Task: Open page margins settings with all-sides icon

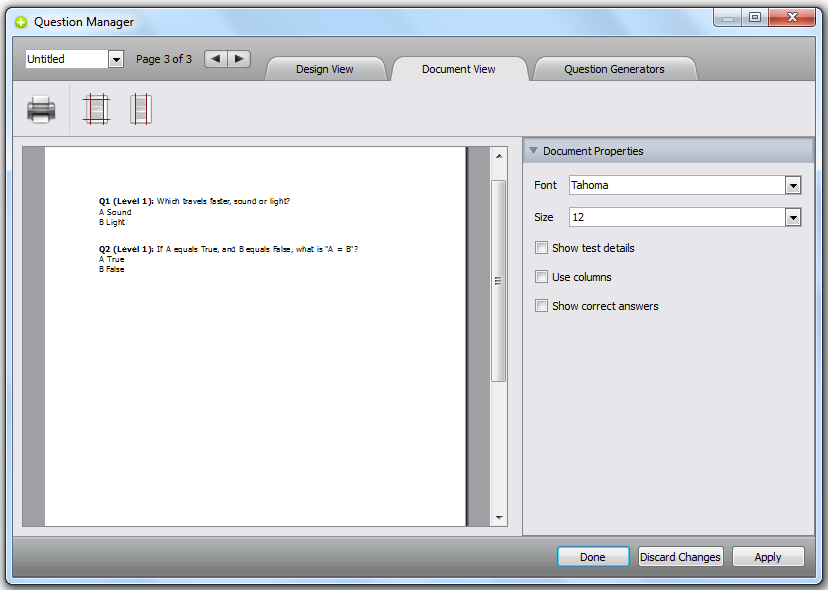Action: coord(95,109)
